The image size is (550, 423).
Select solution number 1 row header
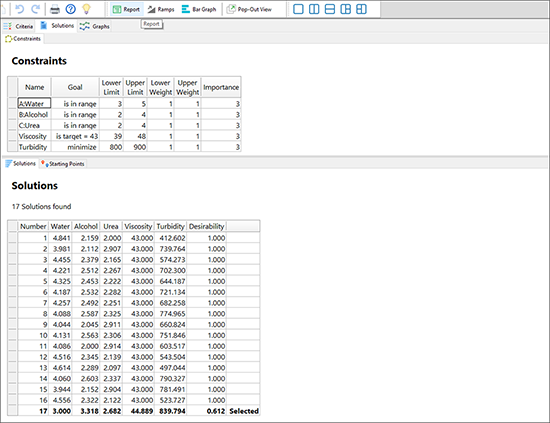point(13,238)
